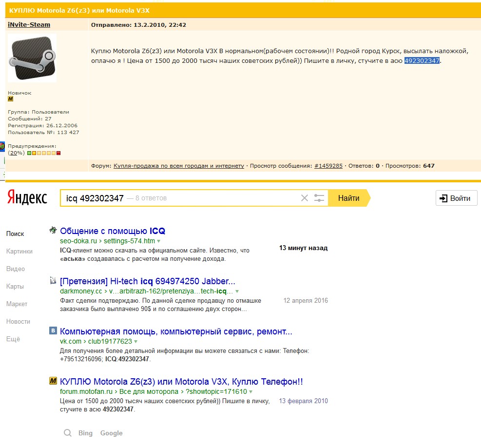
Task: Select the Поиск tab in the sidebar
Action: pyautogui.click(x=15, y=234)
